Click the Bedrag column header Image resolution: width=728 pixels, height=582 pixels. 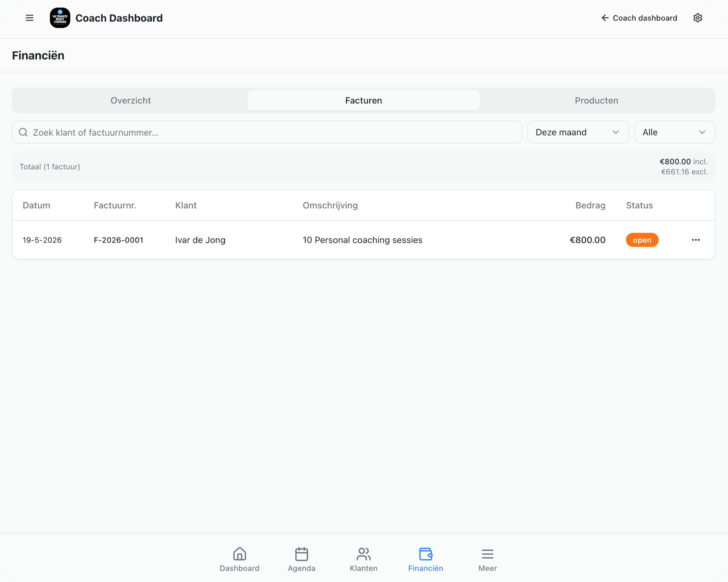point(590,205)
